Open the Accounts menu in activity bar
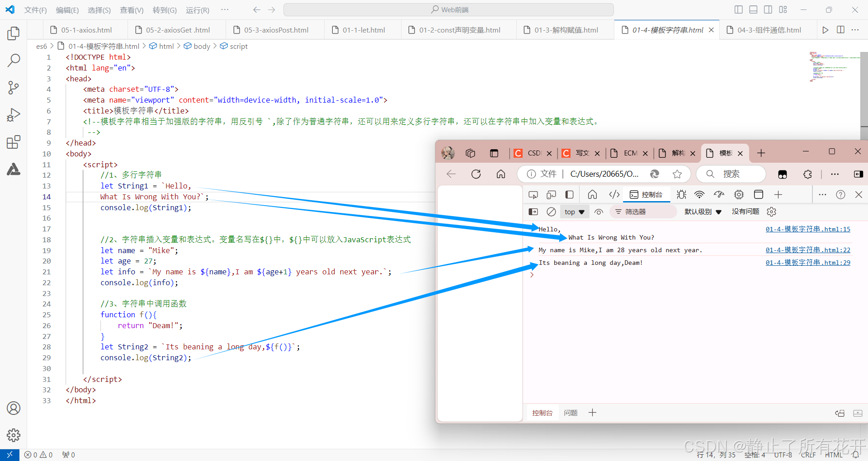The width and height of the screenshot is (868, 461). (14, 408)
